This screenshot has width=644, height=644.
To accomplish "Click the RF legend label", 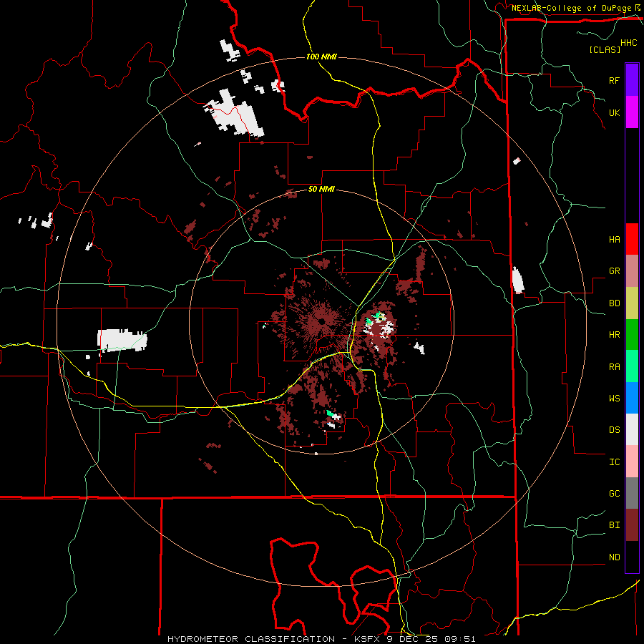I will (x=614, y=80).
